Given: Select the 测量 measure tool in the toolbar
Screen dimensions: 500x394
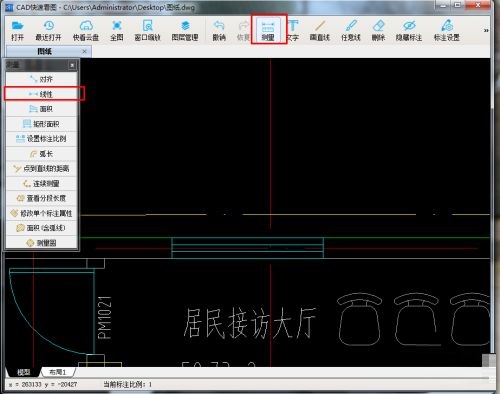Looking at the screenshot, I should 268,30.
